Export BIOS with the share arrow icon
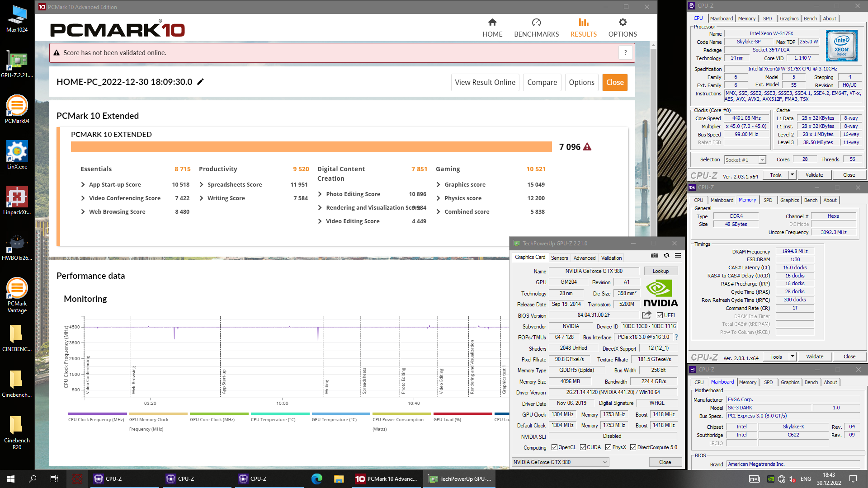 [646, 315]
